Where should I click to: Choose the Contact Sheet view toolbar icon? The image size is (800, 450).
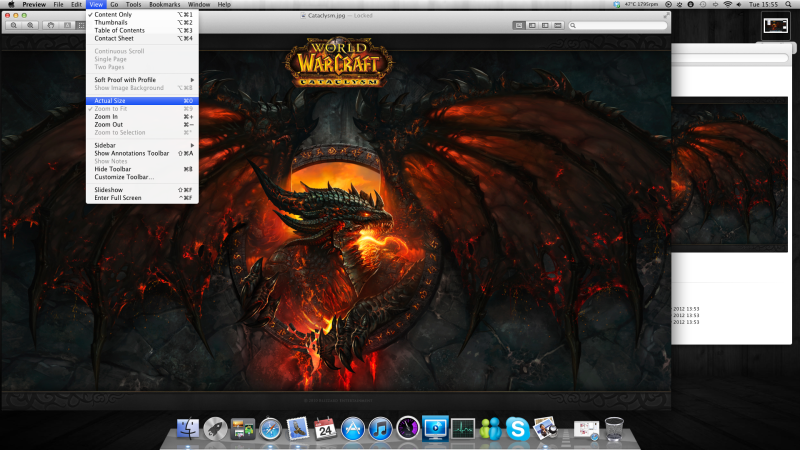pos(558,26)
